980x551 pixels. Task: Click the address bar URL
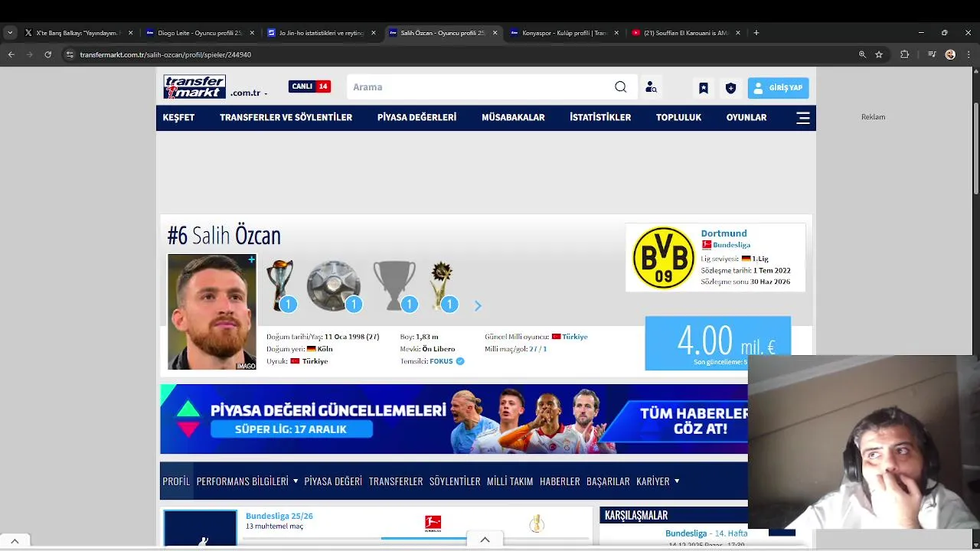[165, 55]
